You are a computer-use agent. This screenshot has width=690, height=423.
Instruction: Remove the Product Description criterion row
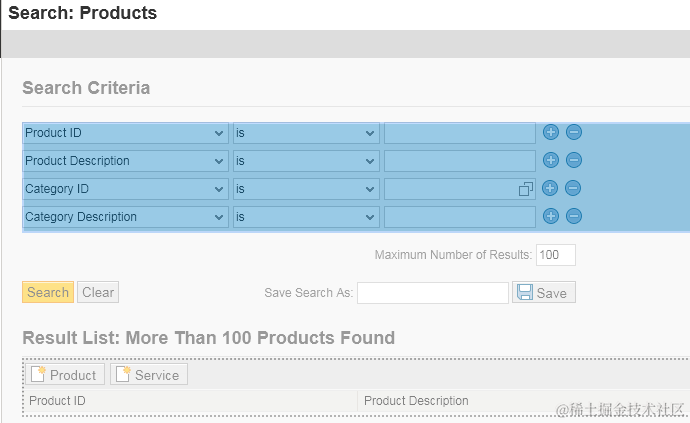pyautogui.click(x=574, y=160)
